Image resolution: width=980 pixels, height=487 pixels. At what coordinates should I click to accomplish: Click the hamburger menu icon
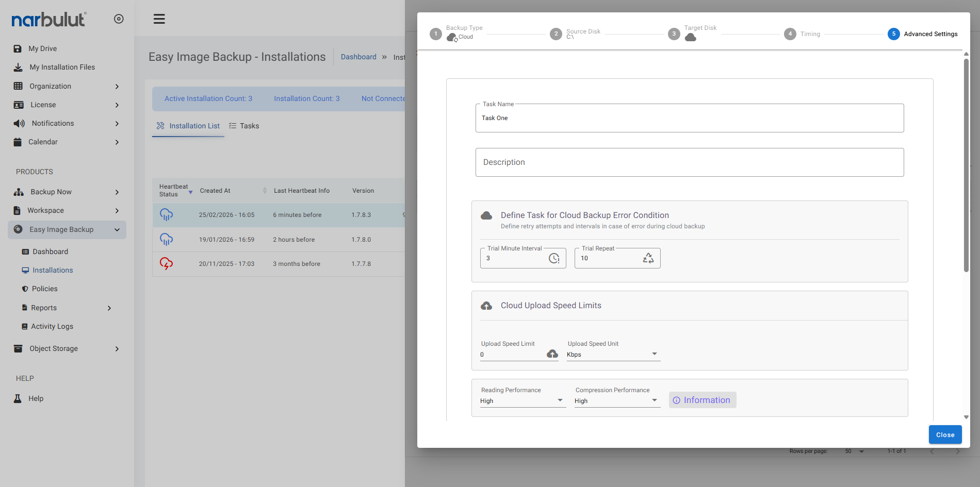tap(159, 19)
